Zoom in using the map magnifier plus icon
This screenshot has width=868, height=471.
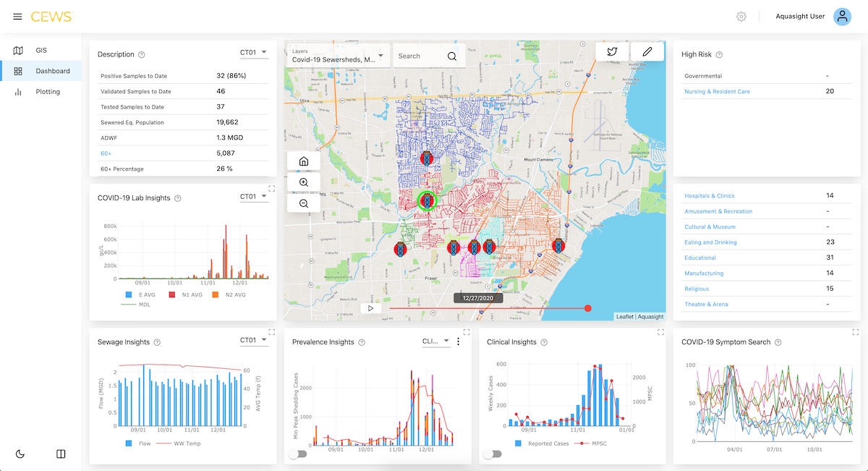pos(303,182)
